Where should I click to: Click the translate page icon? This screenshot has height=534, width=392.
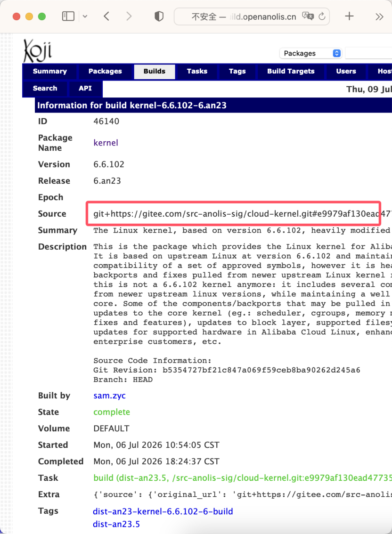tap(308, 16)
